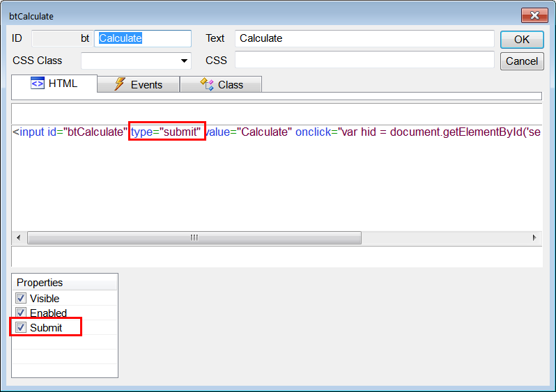This screenshot has height=392, width=556.
Task: Click the value="Calculate" attribute in code
Action: [249, 132]
